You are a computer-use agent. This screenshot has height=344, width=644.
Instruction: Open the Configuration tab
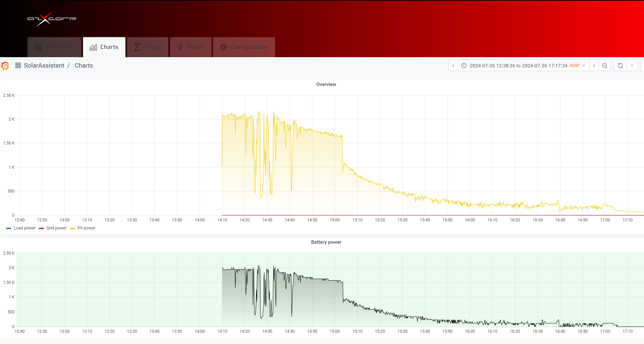244,47
